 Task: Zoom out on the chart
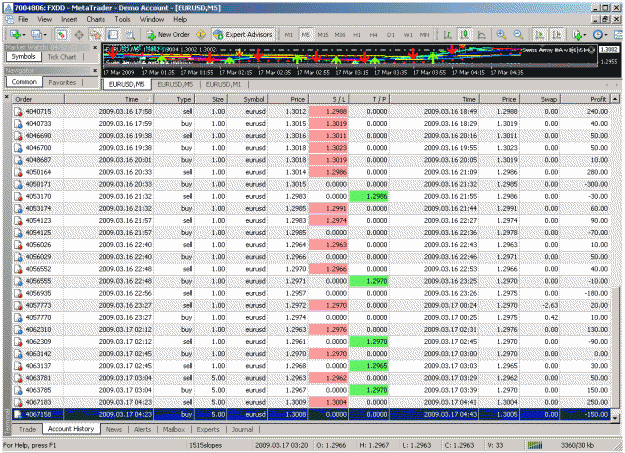tap(518, 35)
